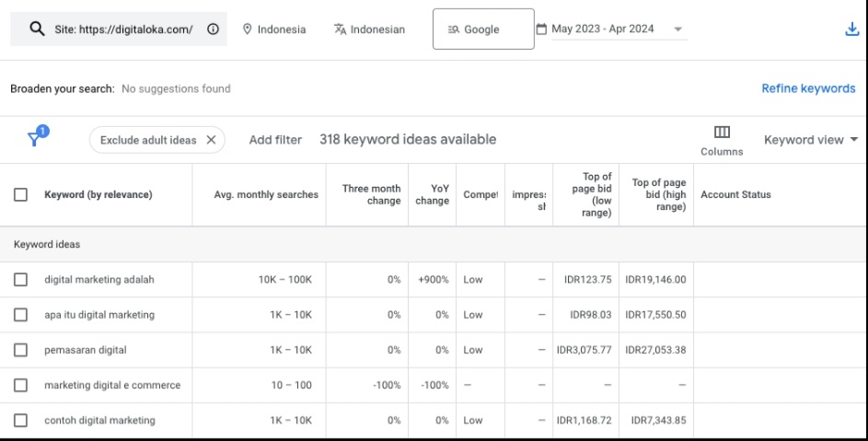Click the IDR123.75 low bid cell
868x441 pixels.
588,279
